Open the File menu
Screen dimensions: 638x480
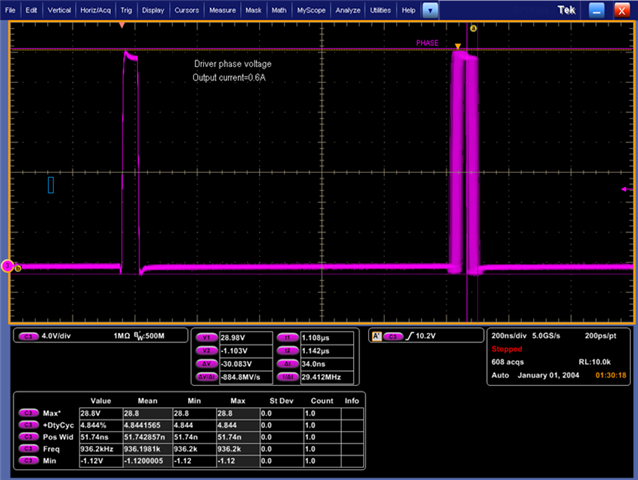pyautogui.click(x=10, y=10)
